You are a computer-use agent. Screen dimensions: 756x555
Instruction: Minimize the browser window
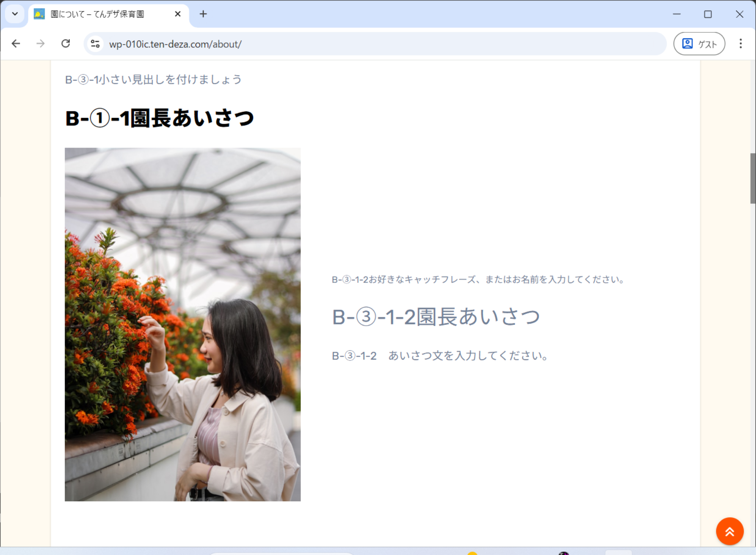point(677,14)
